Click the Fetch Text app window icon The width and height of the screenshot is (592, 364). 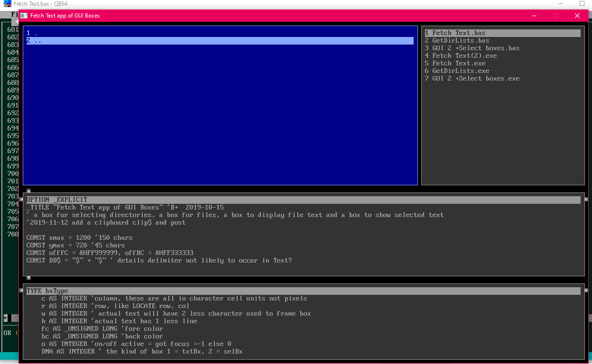click(24, 16)
